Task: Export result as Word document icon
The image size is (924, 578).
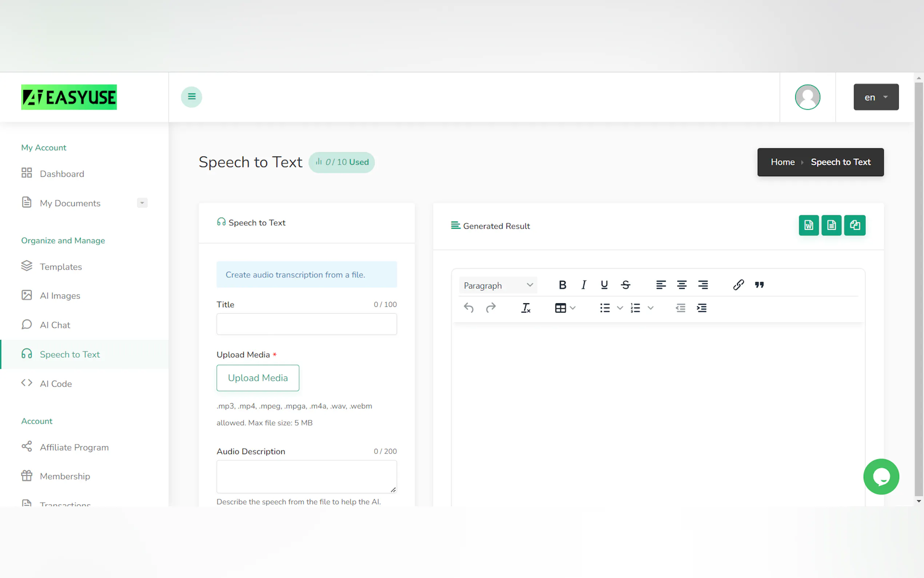Action: point(808,225)
